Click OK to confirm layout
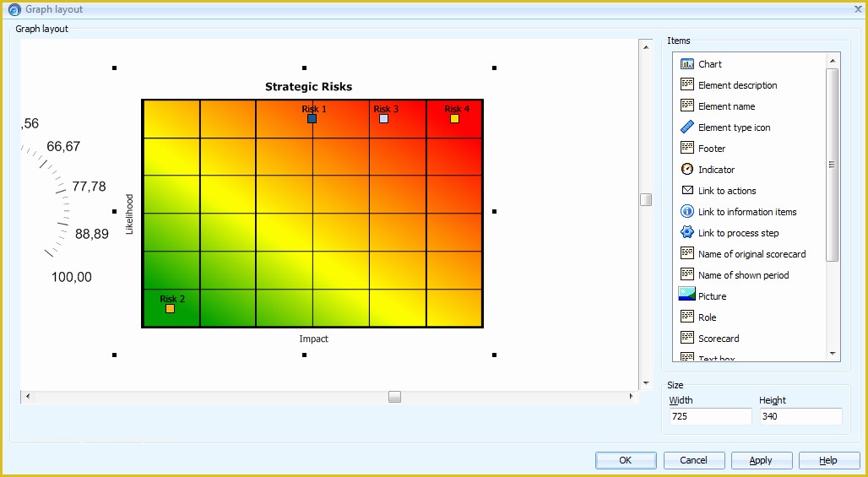868x477 pixels. [x=626, y=460]
